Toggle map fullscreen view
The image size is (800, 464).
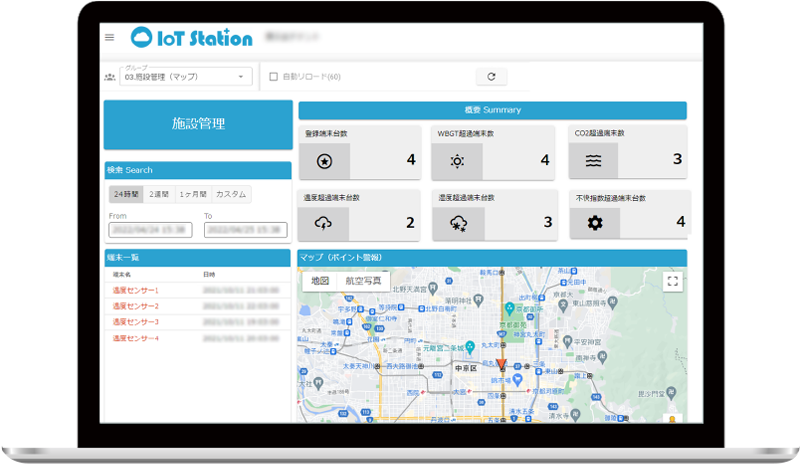672,282
